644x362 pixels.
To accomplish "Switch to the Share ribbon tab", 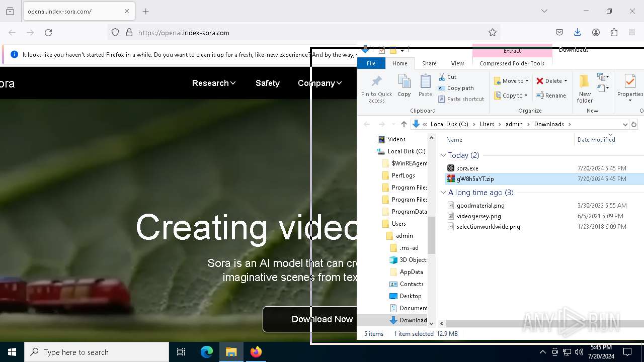I will [429, 63].
